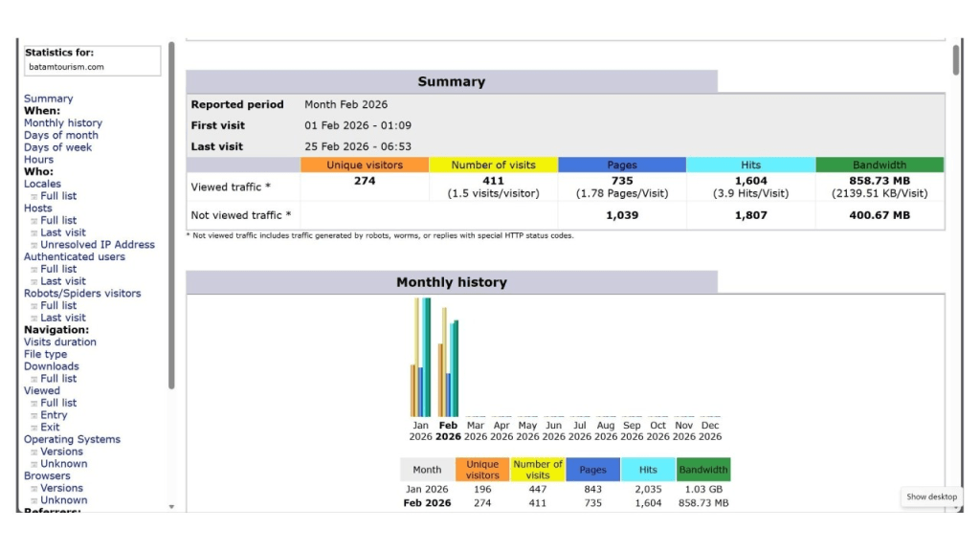Click the icon beside Browsers Unknown
This screenshot has width=980, height=551.
[34, 500]
